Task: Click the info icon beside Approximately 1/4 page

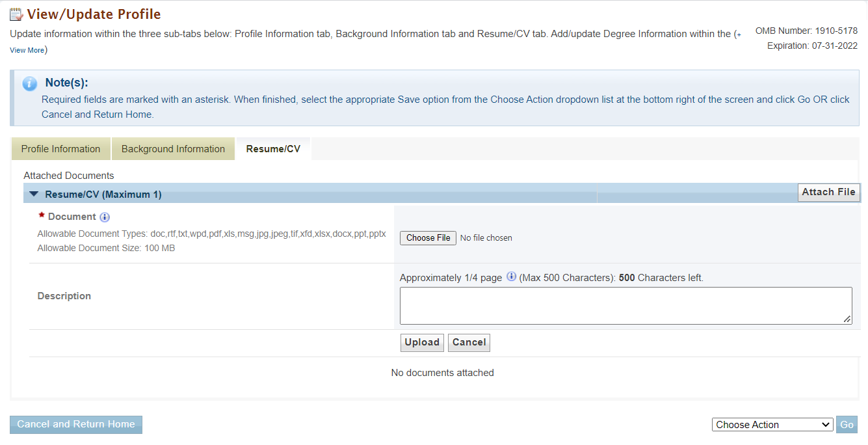Action: pos(511,276)
